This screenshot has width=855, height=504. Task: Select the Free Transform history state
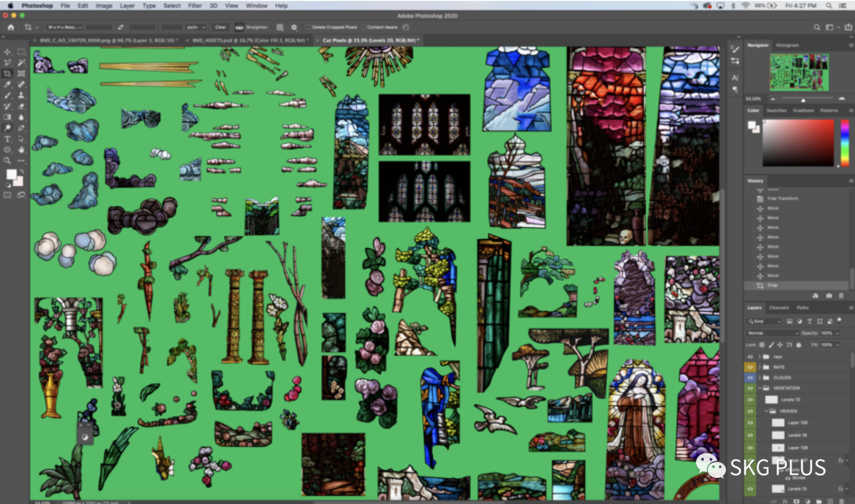(x=780, y=199)
